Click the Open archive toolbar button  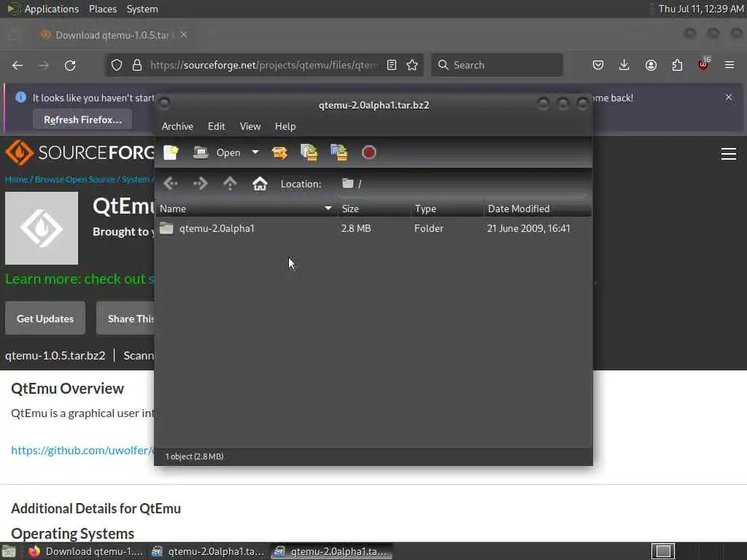tap(217, 152)
